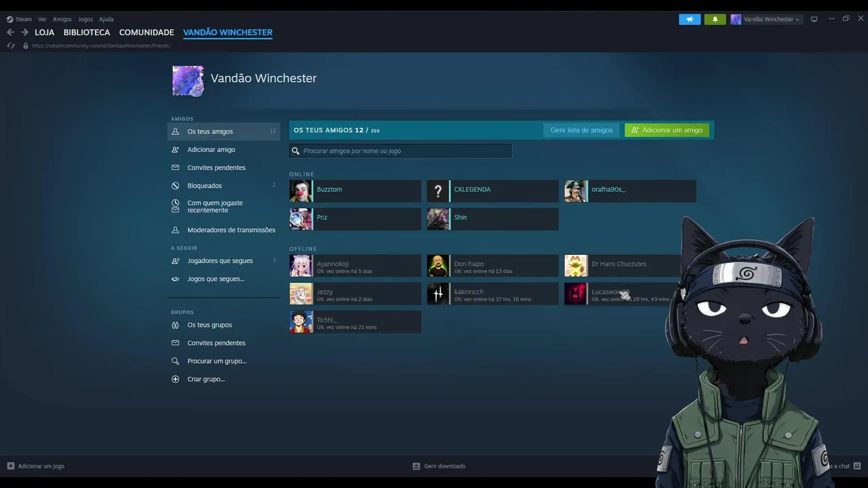Open Shin's friend card
The width and height of the screenshot is (868, 488).
click(493, 219)
